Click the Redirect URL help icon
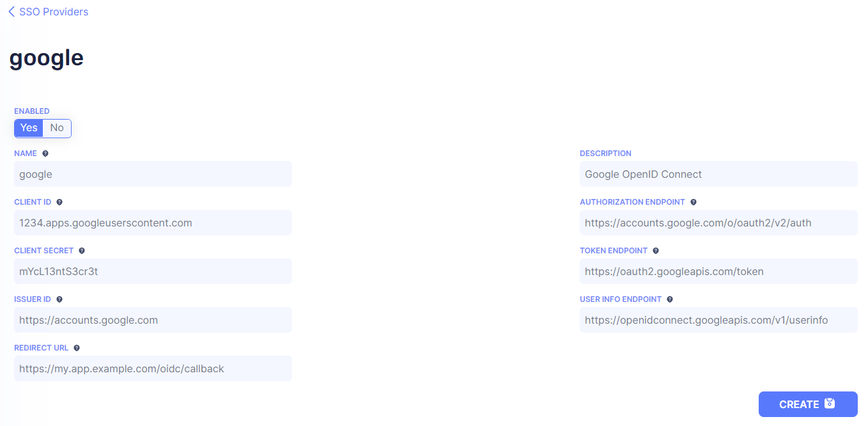 (77, 348)
